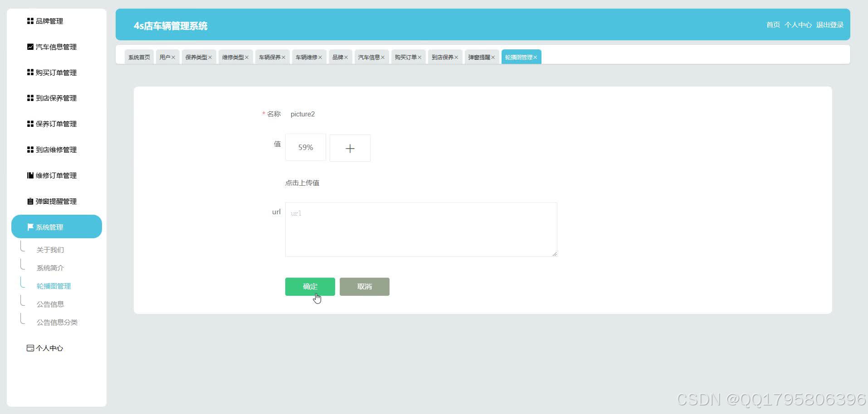The width and height of the screenshot is (868, 414).
Task: Open 公告信息 from the system menu
Action: 50,303
